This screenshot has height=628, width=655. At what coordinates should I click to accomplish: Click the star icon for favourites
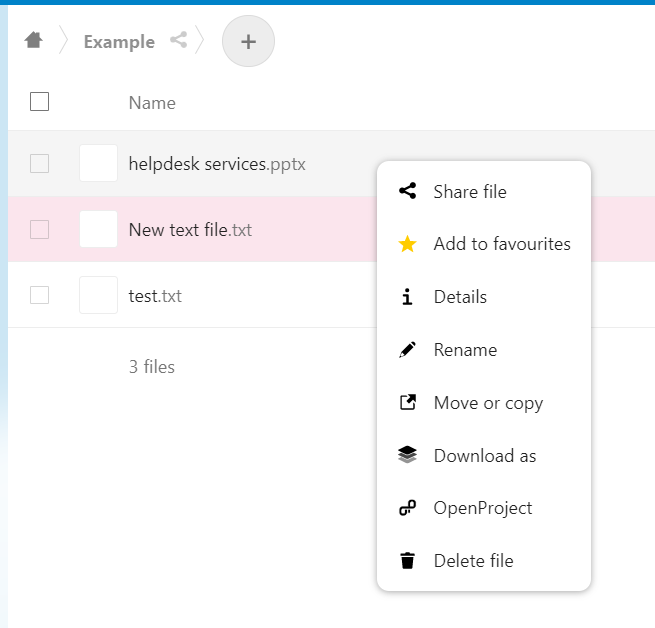pos(407,244)
